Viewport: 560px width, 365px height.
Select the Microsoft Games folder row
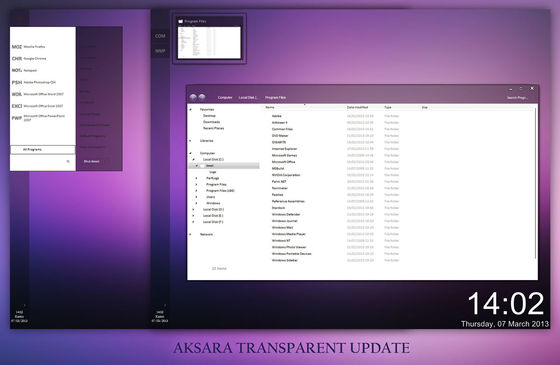284,155
